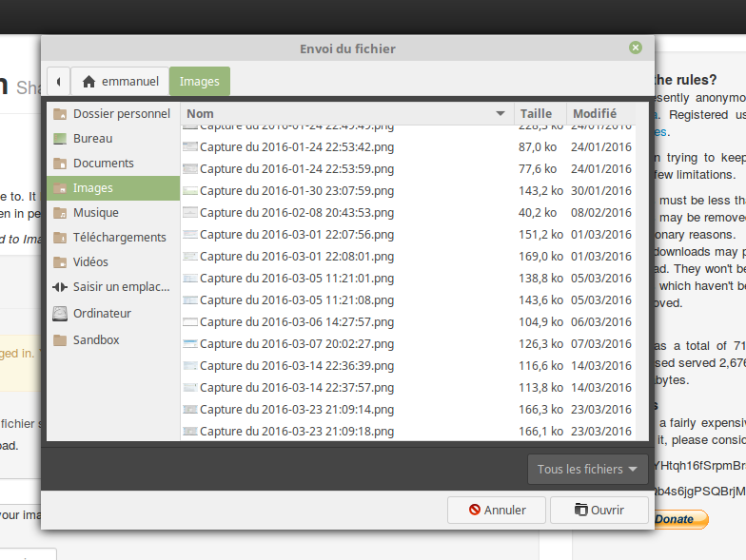Open Bureau in places sidebar
This screenshot has height=560, width=746.
113,139
